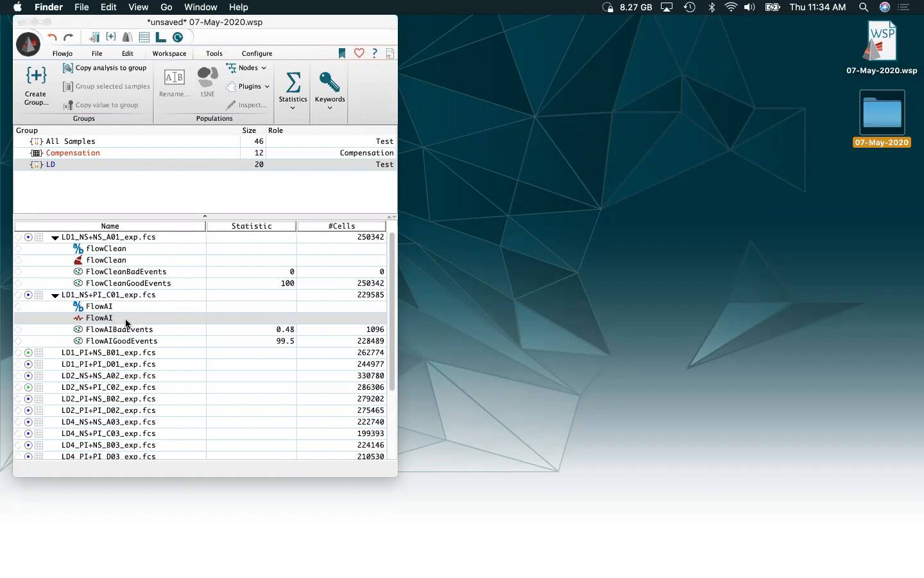The width and height of the screenshot is (924, 578).
Task: Click the red heart favorites icon
Action: (359, 53)
